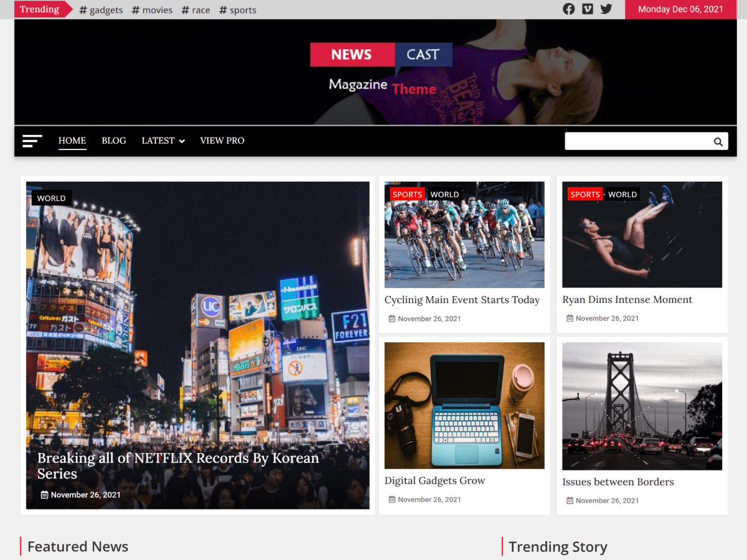This screenshot has width=747, height=560.
Task: Click calendar icon under Cycling event post
Action: click(392, 319)
